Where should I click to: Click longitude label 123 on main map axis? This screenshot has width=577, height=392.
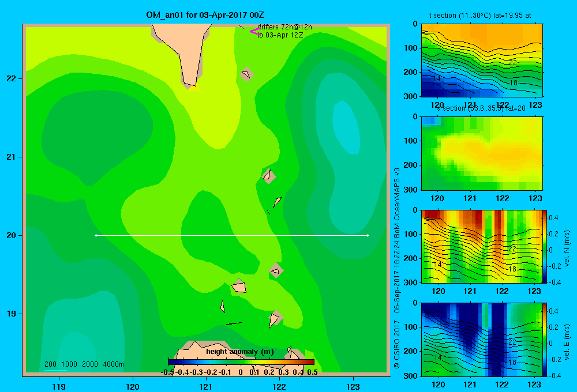(x=353, y=386)
